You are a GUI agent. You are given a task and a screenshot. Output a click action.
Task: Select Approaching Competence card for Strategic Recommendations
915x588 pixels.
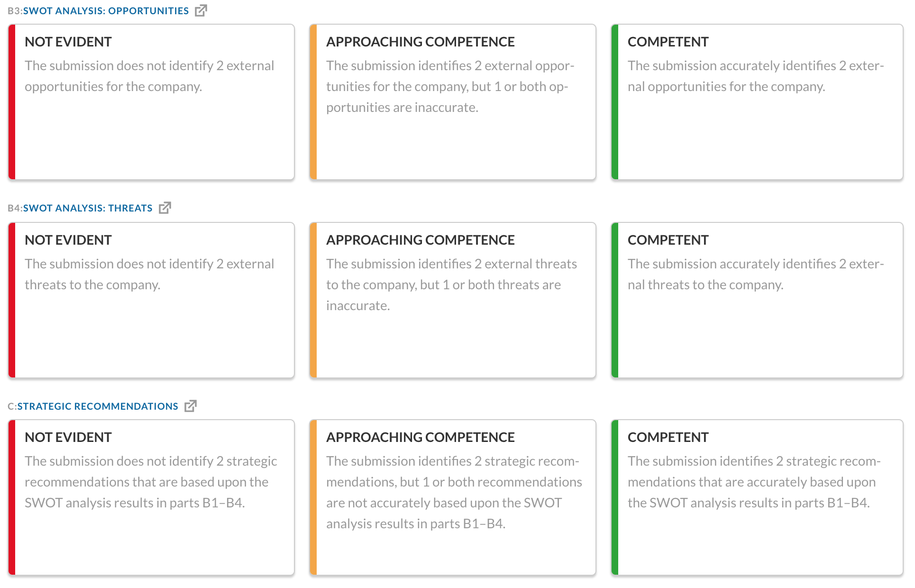[453, 497]
